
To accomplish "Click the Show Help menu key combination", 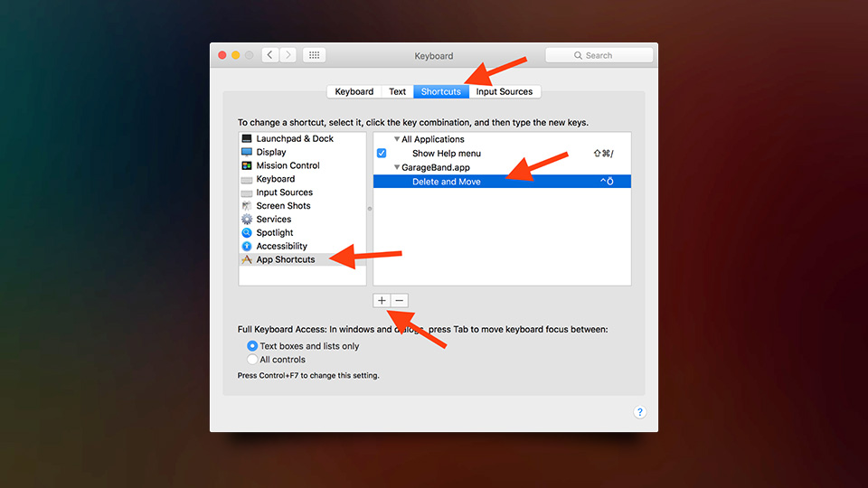I will point(603,154).
